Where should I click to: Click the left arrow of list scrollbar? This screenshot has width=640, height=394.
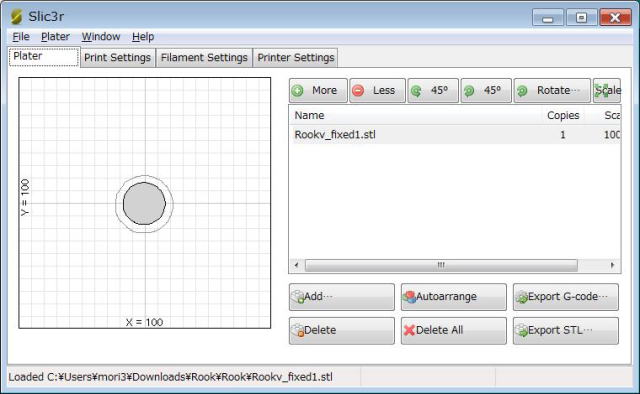[x=296, y=265]
